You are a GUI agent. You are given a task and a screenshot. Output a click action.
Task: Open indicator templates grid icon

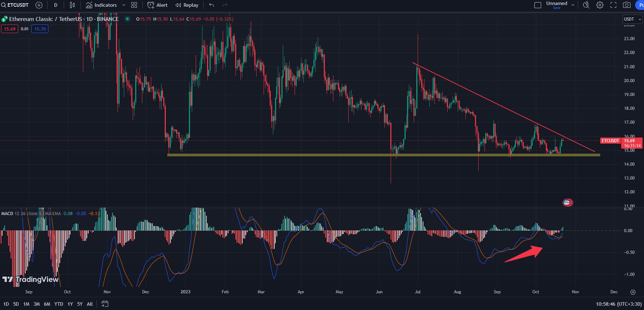(134, 5)
